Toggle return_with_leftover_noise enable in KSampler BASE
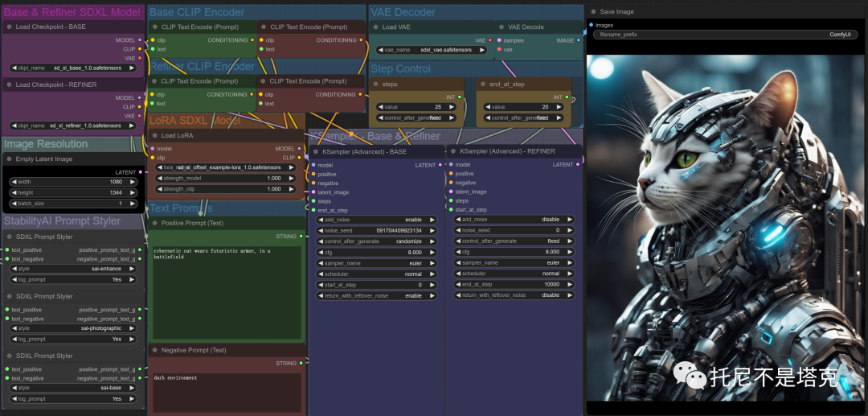868x416 pixels. coord(376,296)
